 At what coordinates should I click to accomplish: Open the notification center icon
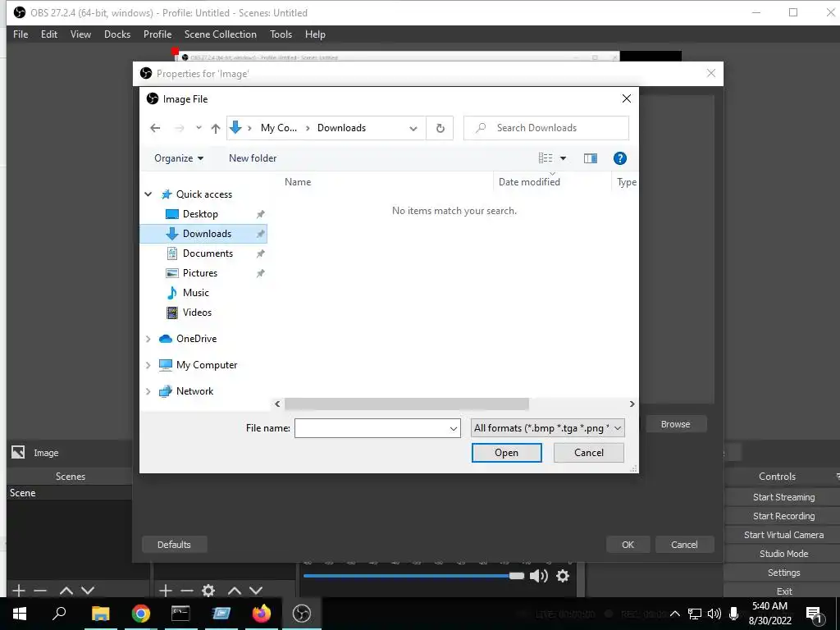point(815,614)
